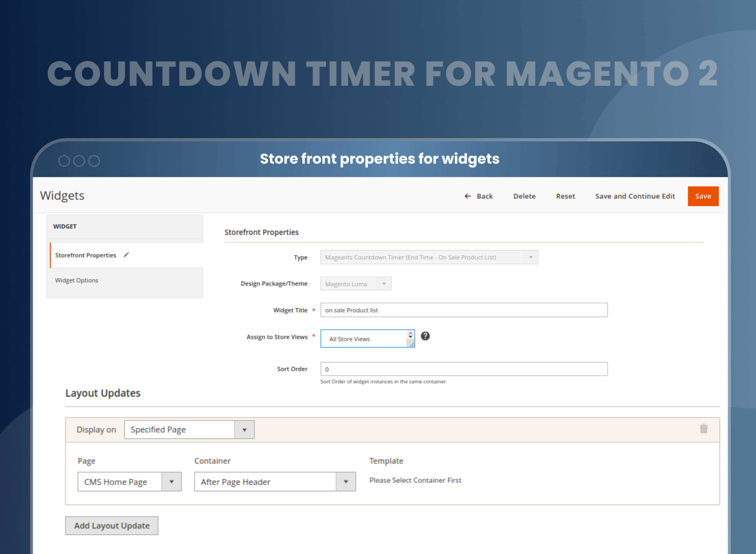Delete layout update with trash icon
The width and height of the screenshot is (756, 554).
click(704, 428)
